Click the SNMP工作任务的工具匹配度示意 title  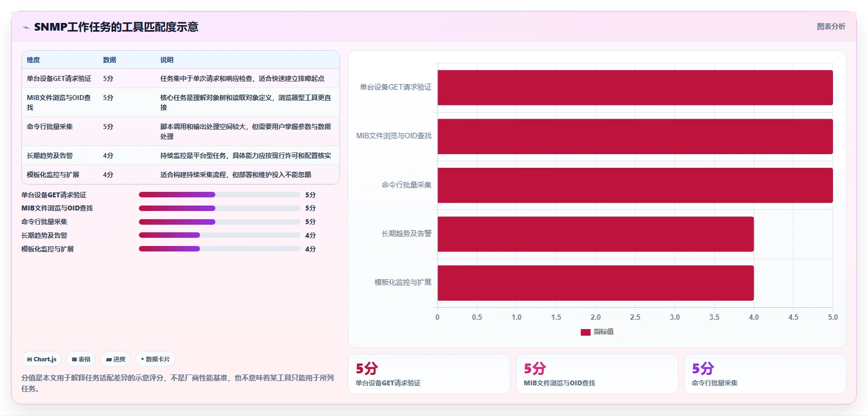click(116, 27)
